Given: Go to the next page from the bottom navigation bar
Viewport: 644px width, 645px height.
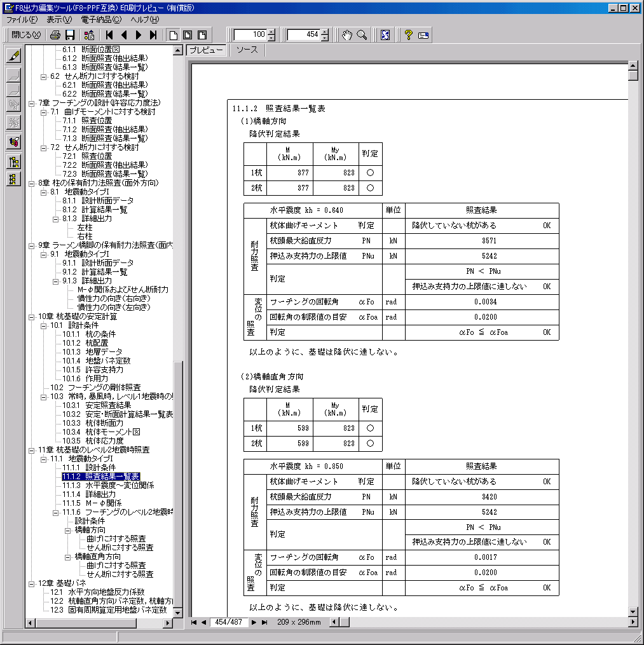Looking at the screenshot, I should point(254,622).
